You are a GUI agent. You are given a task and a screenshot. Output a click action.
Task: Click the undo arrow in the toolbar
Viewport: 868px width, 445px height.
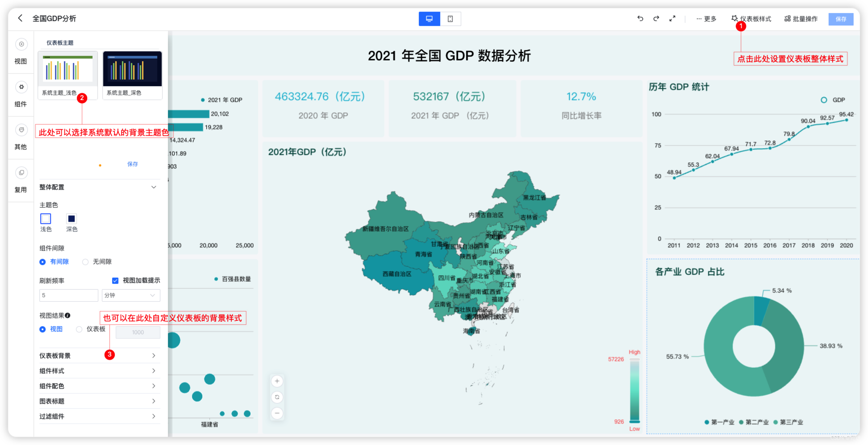click(640, 18)
